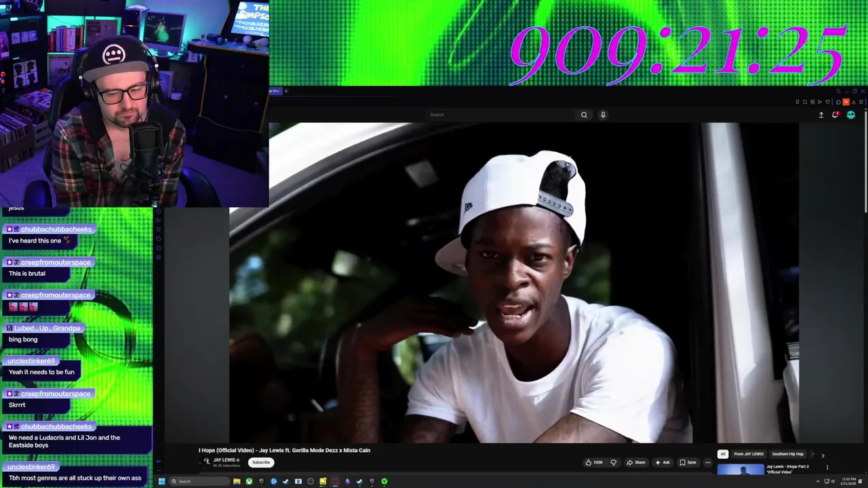868x488 pixels.
Task: Click chat message 'This is brutal'
Action: [x=27, y=274]
